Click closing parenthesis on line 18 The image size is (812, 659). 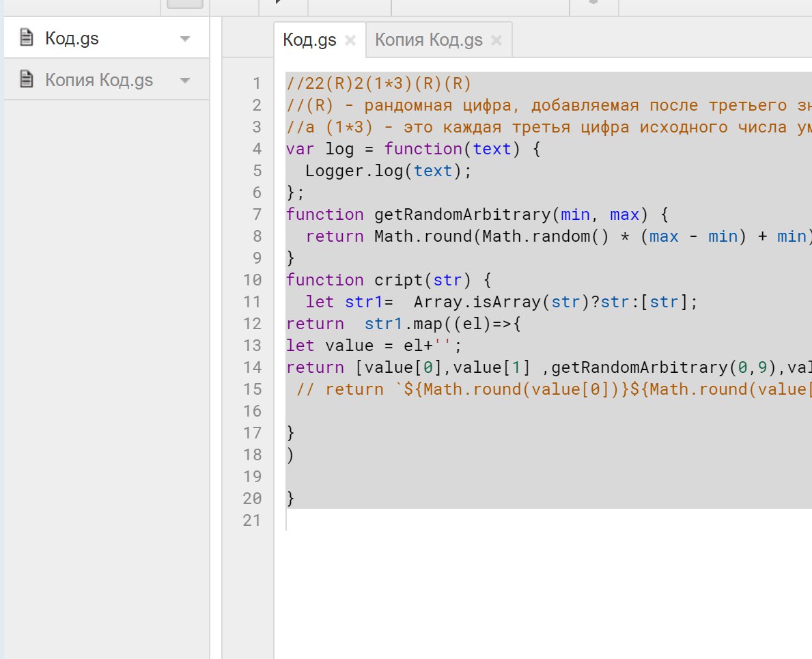click(x=290, y=455)
